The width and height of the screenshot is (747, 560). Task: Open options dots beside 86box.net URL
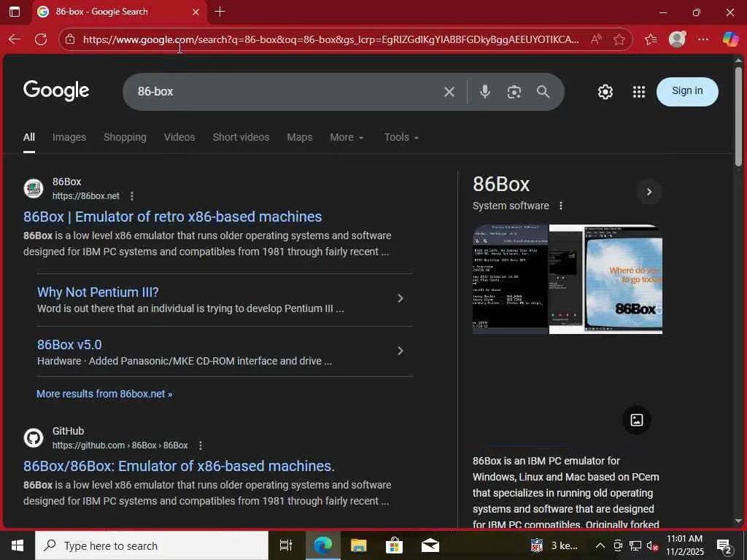coord(132,196)
